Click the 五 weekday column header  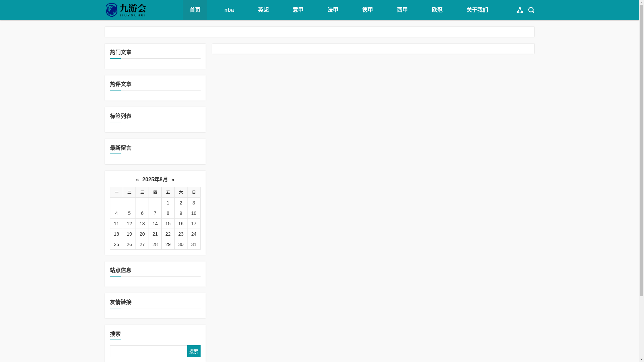[x=168, y=192]
